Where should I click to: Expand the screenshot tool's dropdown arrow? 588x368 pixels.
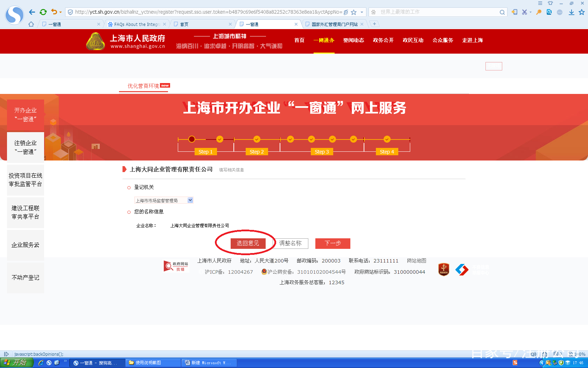point(531,12)
